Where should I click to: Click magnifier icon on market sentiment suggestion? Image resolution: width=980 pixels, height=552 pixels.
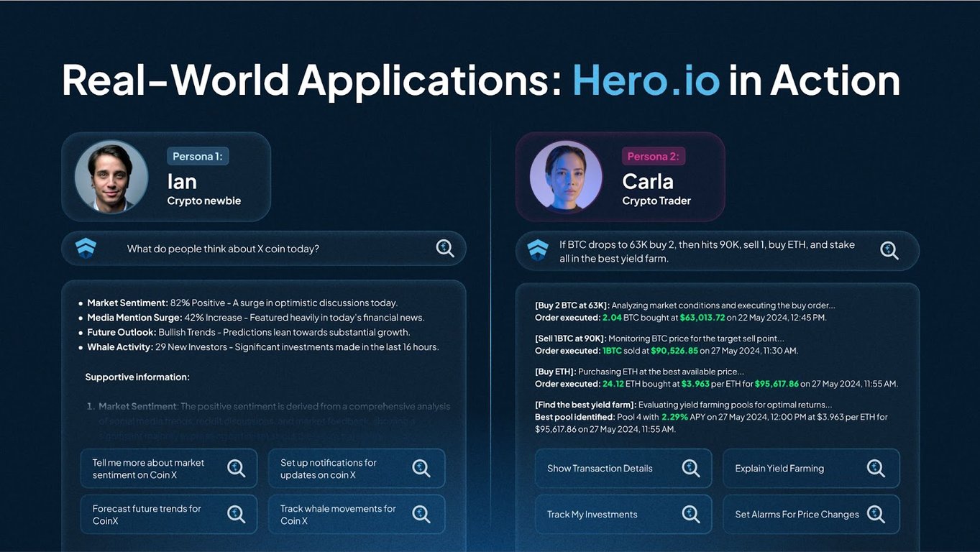tap(236, 468)
